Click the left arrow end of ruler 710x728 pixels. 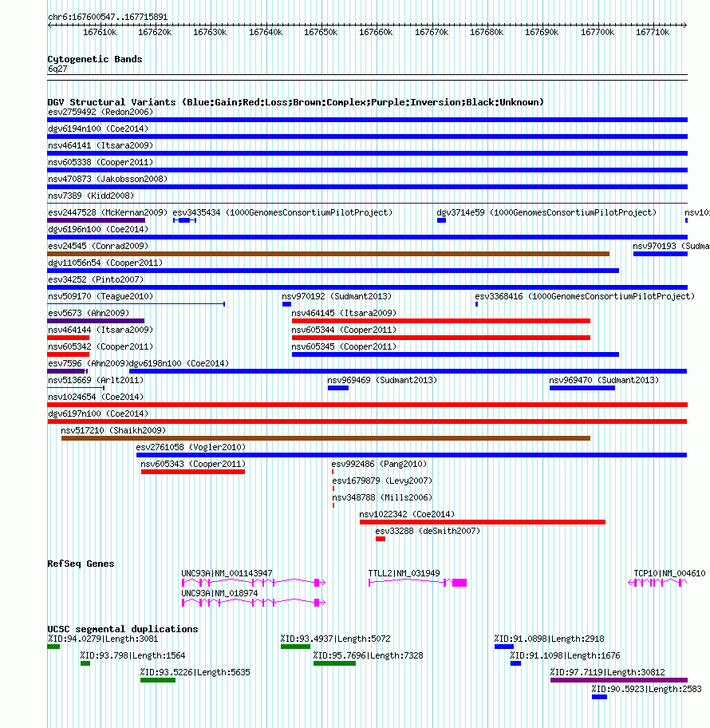coord(49,25)
